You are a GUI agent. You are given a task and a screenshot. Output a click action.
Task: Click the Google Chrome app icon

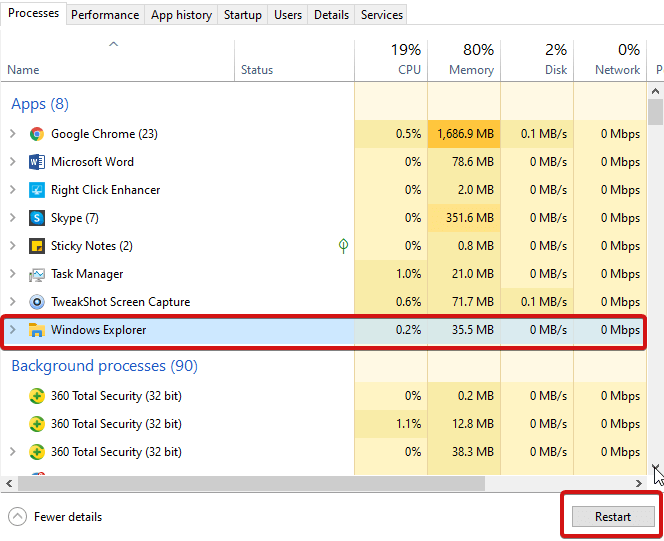(37, 134)
